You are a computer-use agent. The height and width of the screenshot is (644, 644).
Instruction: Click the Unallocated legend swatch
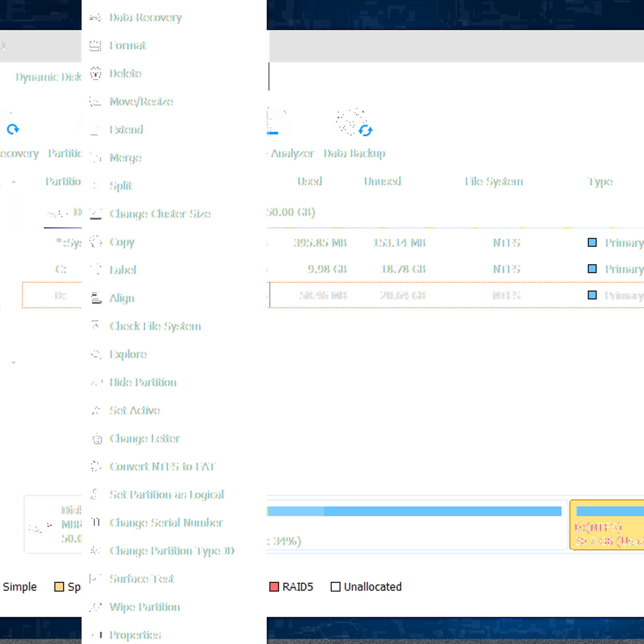pos(335,587)
